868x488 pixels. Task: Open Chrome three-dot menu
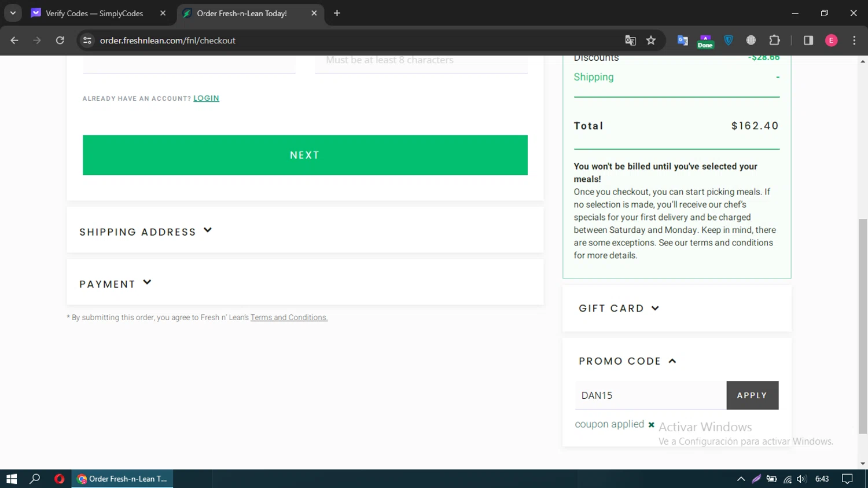pos(854,41)
